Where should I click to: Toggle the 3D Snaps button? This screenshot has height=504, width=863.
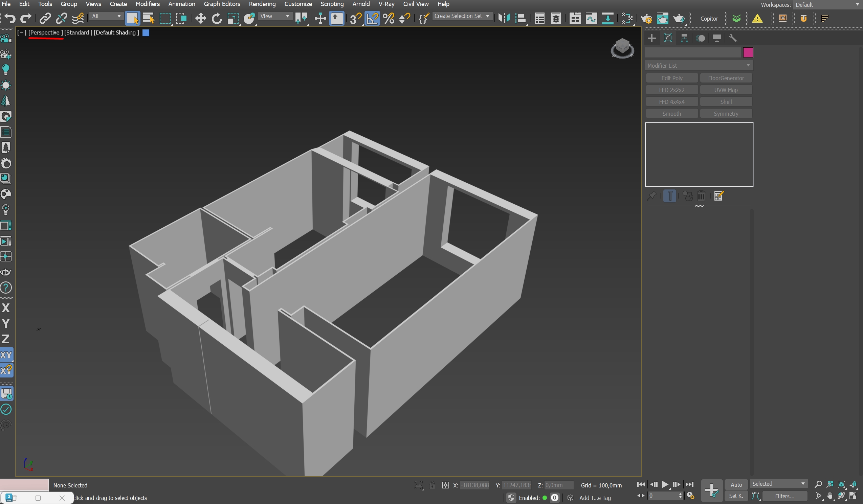(x=356, y=18)
